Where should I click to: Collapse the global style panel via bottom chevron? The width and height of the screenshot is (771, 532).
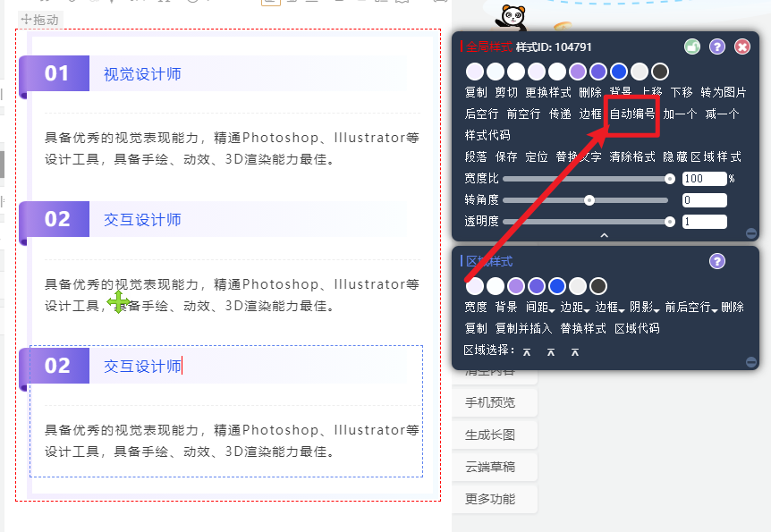605,234
